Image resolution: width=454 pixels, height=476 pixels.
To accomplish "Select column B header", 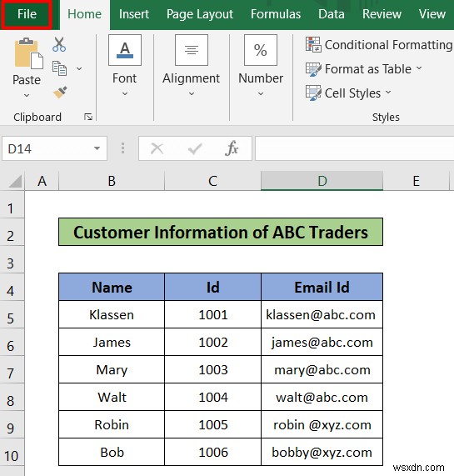I will (112, 181).
